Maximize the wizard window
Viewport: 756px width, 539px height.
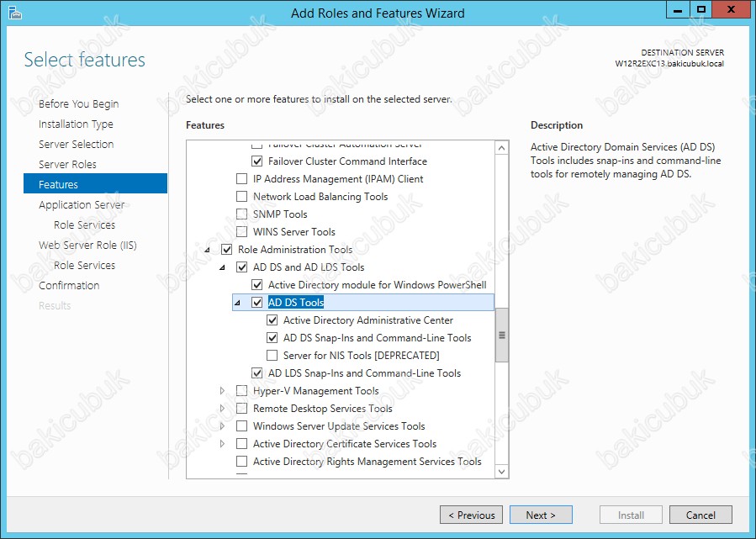click(701, 9)
